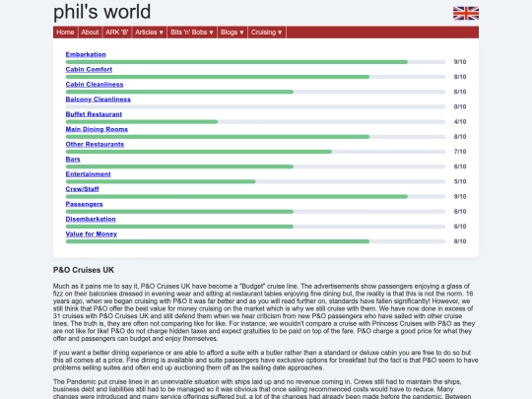Open the Bars rating link
The image size is (532, 399).
73,159
